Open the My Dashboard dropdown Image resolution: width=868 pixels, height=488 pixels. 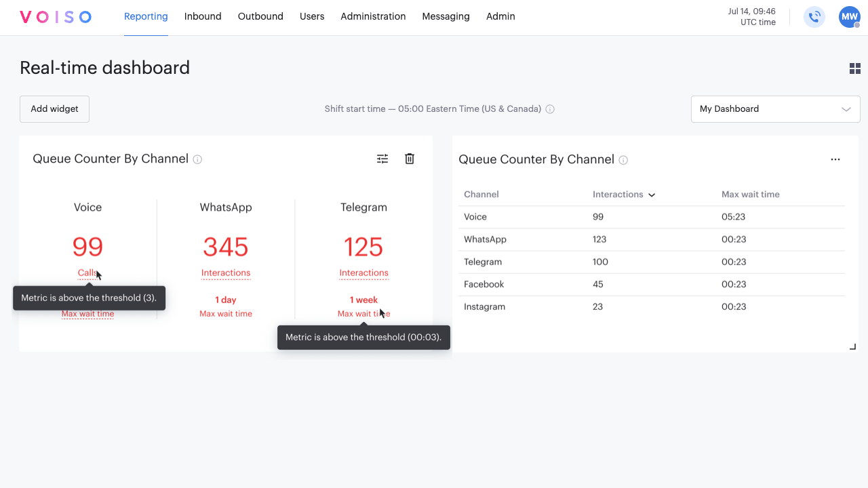776,109
